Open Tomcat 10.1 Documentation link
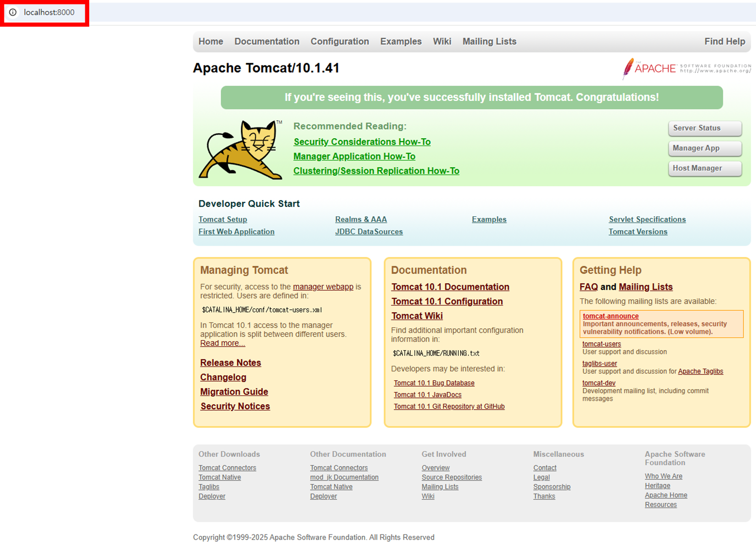Viewport: 756px width, 546px height. [450, 287]
